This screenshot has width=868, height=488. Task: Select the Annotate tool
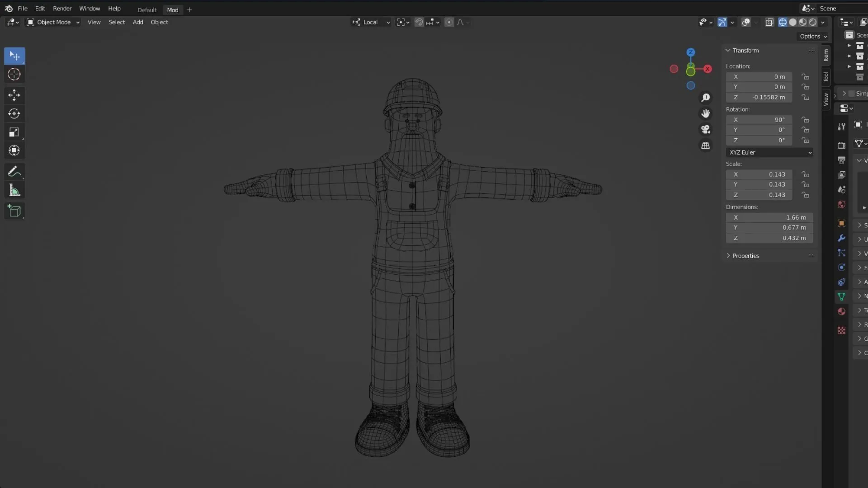[x=14, y=171]
